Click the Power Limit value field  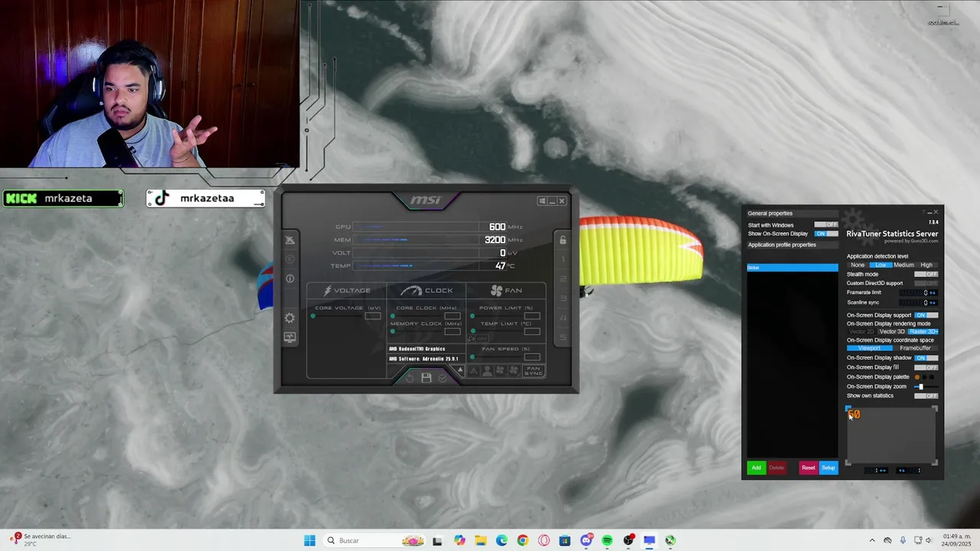532,316
